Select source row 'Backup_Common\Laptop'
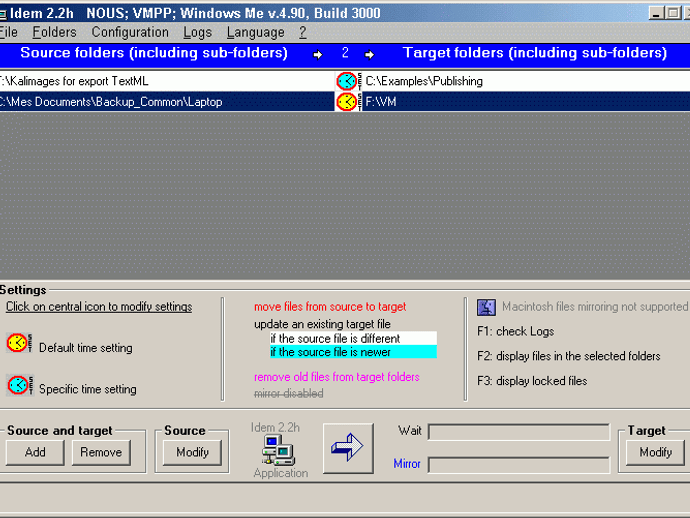 click(167, 102)
